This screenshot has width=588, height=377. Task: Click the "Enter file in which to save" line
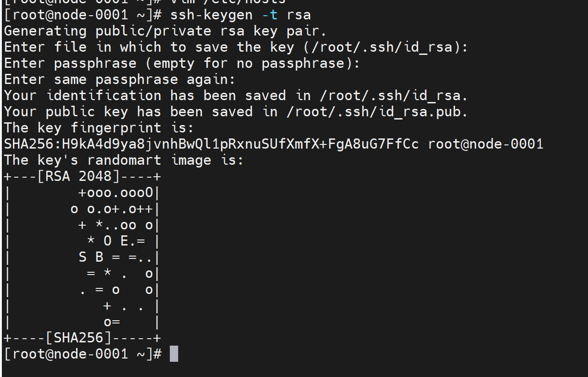point(236,47)
